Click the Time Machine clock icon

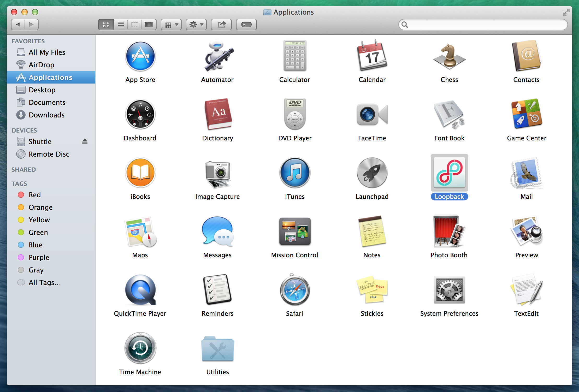click(140, 348)
